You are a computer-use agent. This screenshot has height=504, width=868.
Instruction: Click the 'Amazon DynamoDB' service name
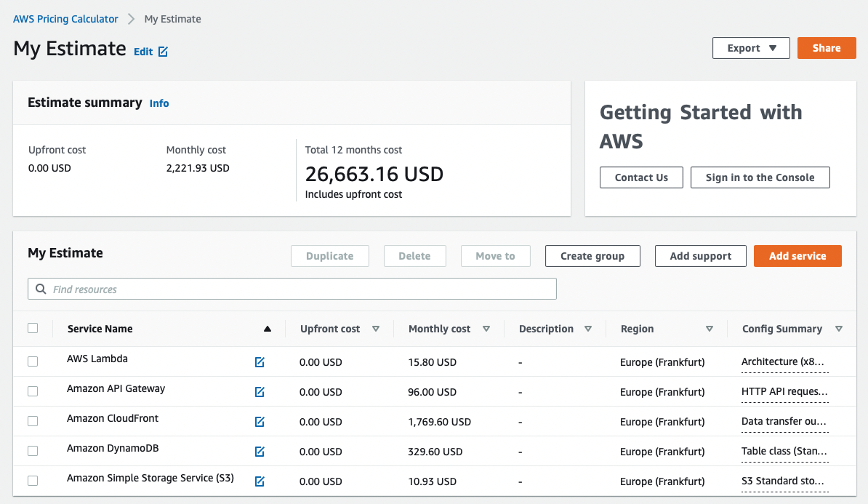pyautogui.click(x=113, y=449)
